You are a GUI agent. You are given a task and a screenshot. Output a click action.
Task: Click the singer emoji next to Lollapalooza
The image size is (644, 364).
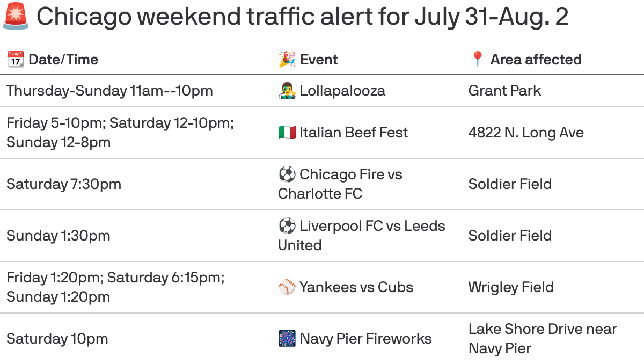pos(287,90)
